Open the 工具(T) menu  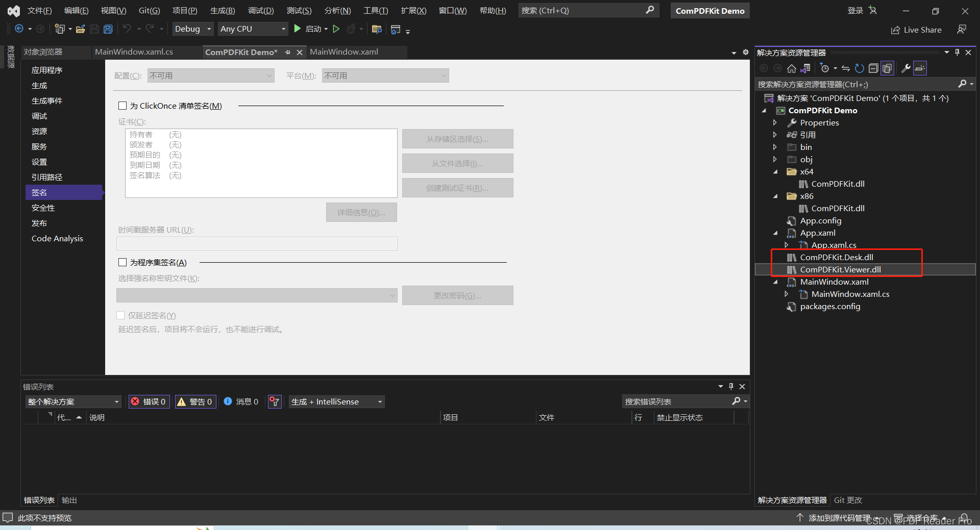(376, 10)
